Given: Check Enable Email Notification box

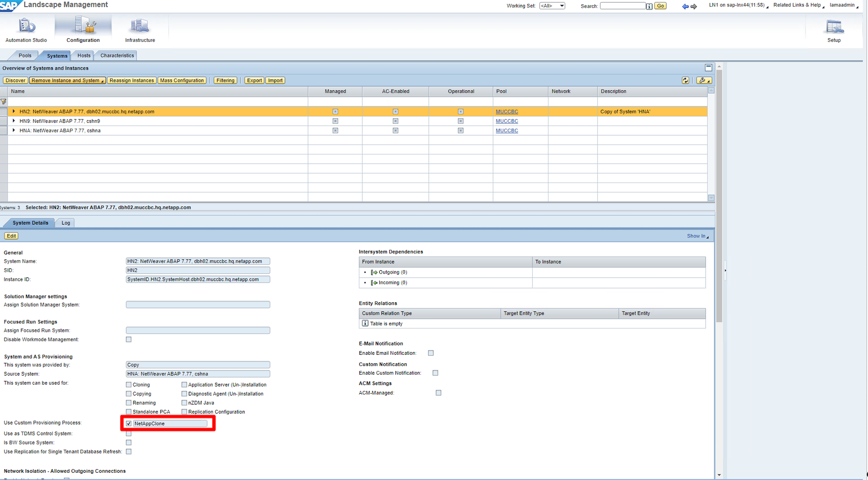Looking at the screenshot, I should click(x=431, y=353).
